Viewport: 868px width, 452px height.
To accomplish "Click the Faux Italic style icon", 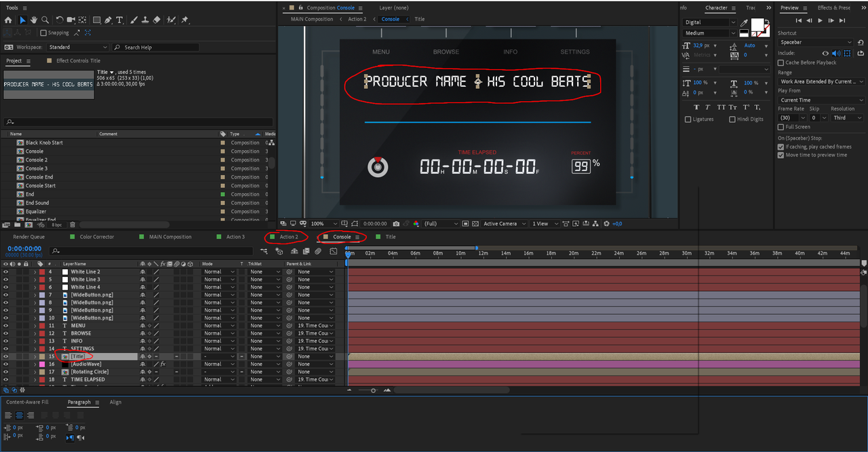I will [708, 107].
